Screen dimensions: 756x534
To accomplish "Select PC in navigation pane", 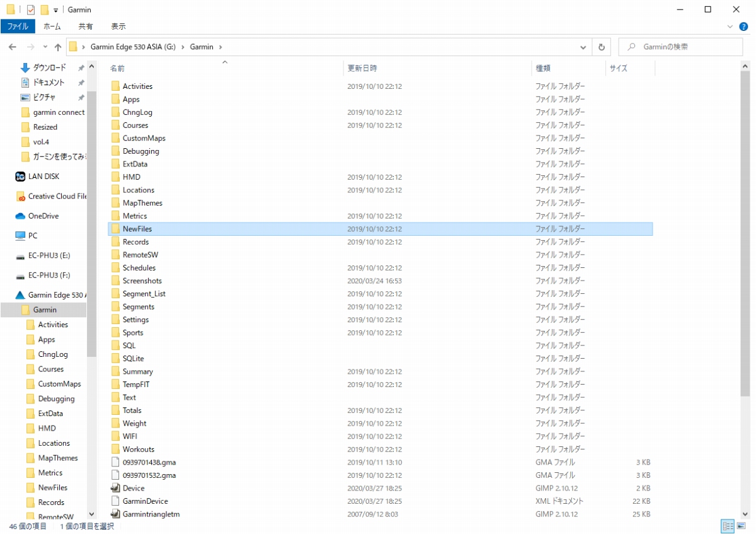I will point(32,235).
